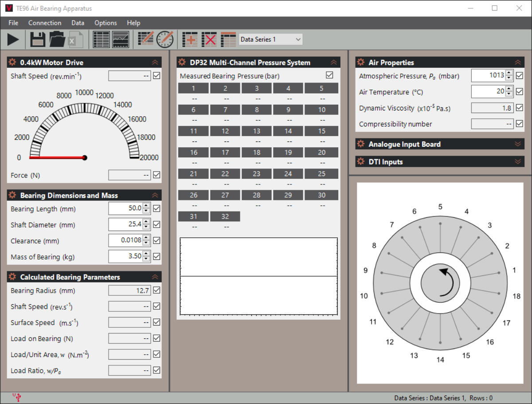
Task: Open the Help menu
Action: [x=133, y=23]
